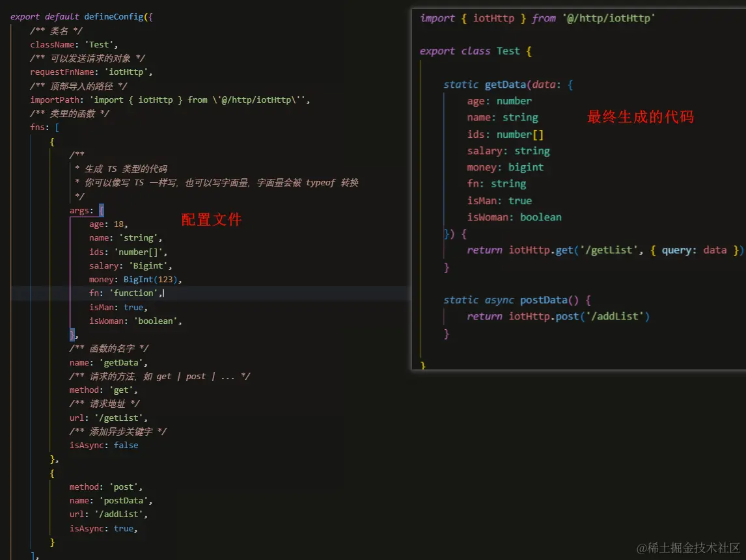The height and width of the screenshot is (560, 746).
Task: Click the args: { line
Action: coord(87,211)
